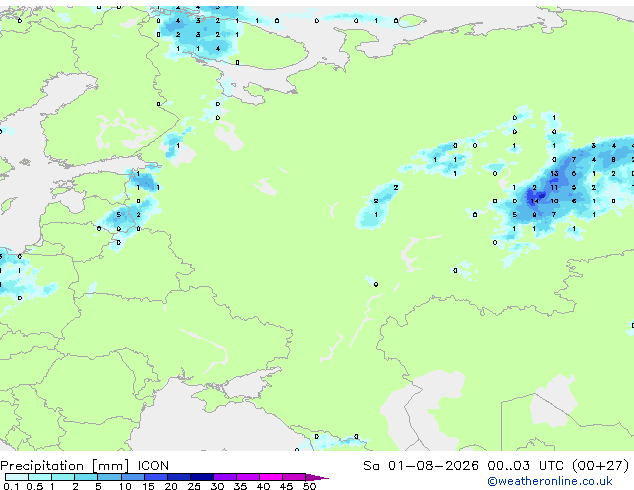634x490 pixels.
Task: Click the '00..03 UTC' time range text
Action: 525,466
